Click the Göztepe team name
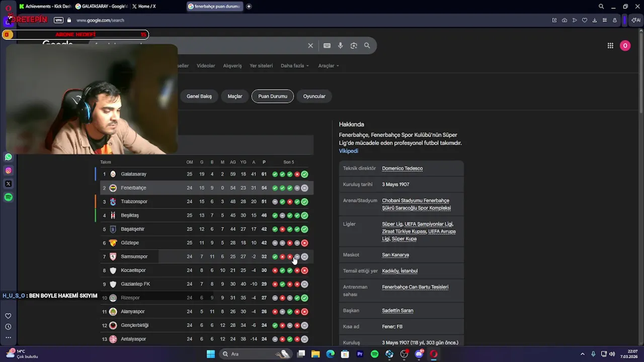Viewport: 644px width, 362px height. tap(130, 243)
